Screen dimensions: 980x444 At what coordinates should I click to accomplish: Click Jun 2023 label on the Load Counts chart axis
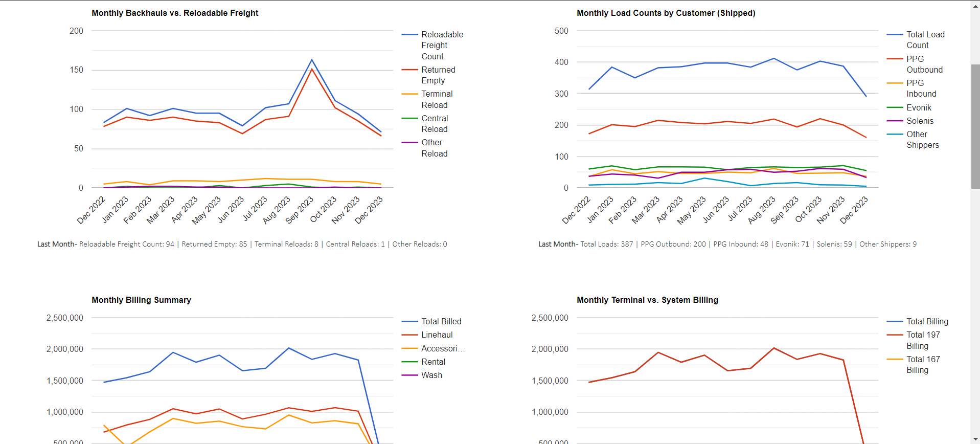(716, 210)
